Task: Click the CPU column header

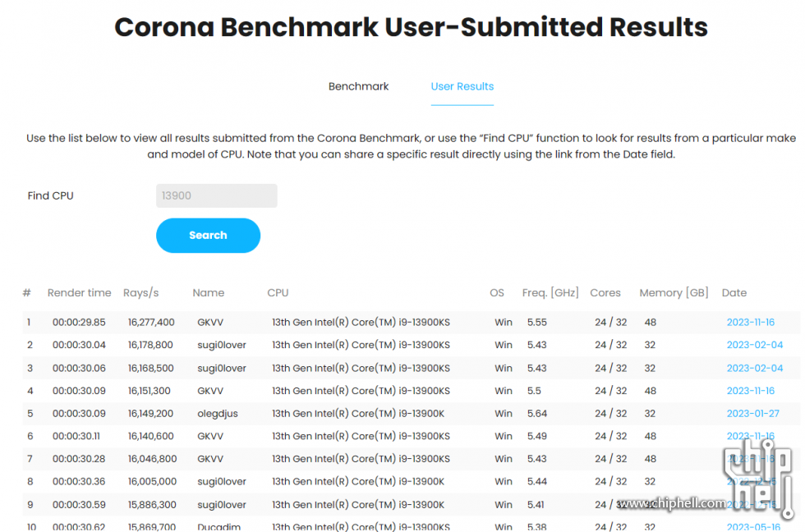Action: (x=278, y=293)
